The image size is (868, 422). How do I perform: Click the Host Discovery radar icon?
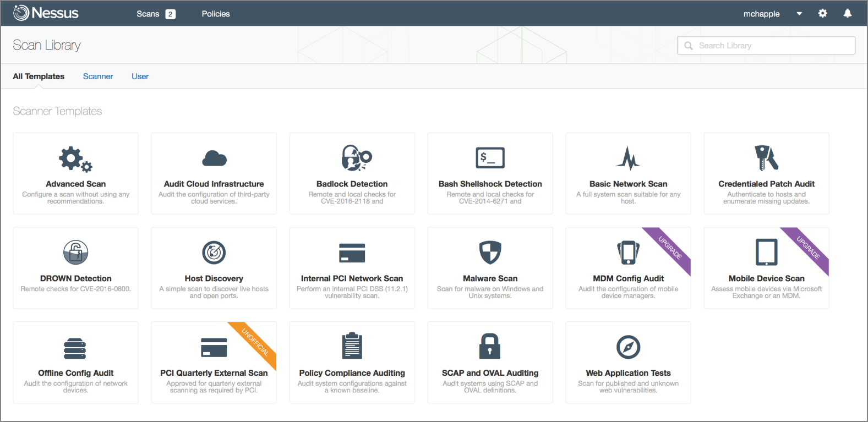click(214, 253)
